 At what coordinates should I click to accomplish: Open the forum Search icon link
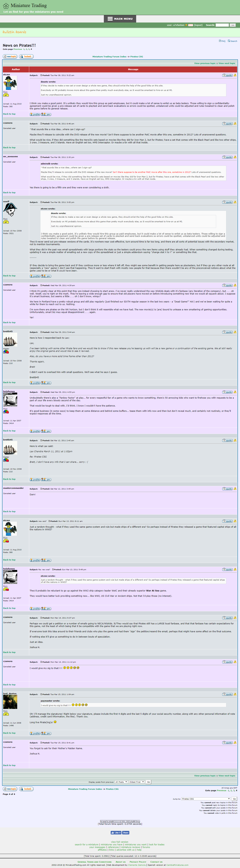pos(232,41)
